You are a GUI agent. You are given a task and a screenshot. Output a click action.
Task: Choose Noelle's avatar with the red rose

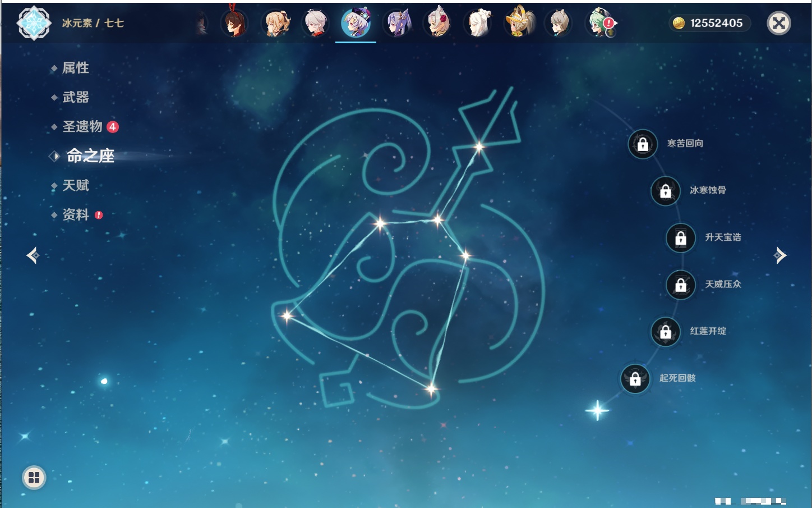[x=439, y=24]
